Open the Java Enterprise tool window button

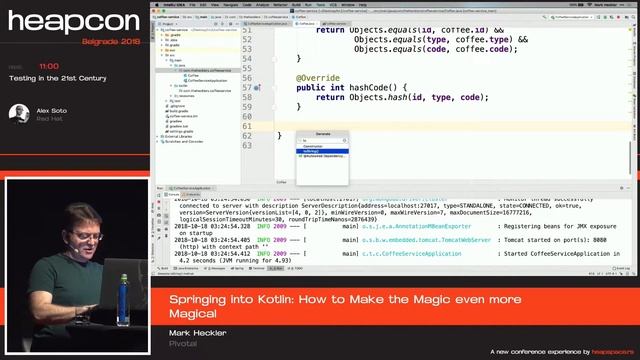point(186,268)
